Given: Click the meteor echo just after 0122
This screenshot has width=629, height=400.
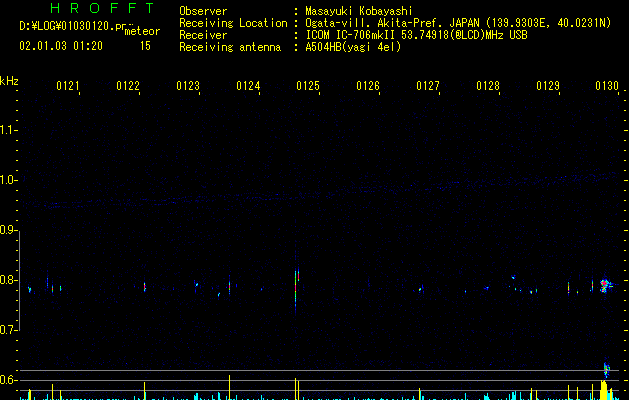Looking at the screenshot, I should pyautogui.click(x=144, y=287).
